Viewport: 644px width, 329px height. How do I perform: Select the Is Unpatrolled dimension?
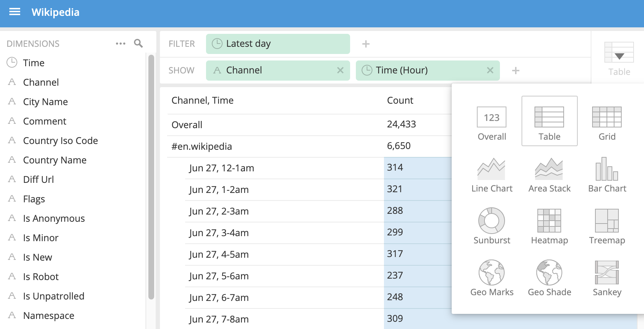[73, 296]
